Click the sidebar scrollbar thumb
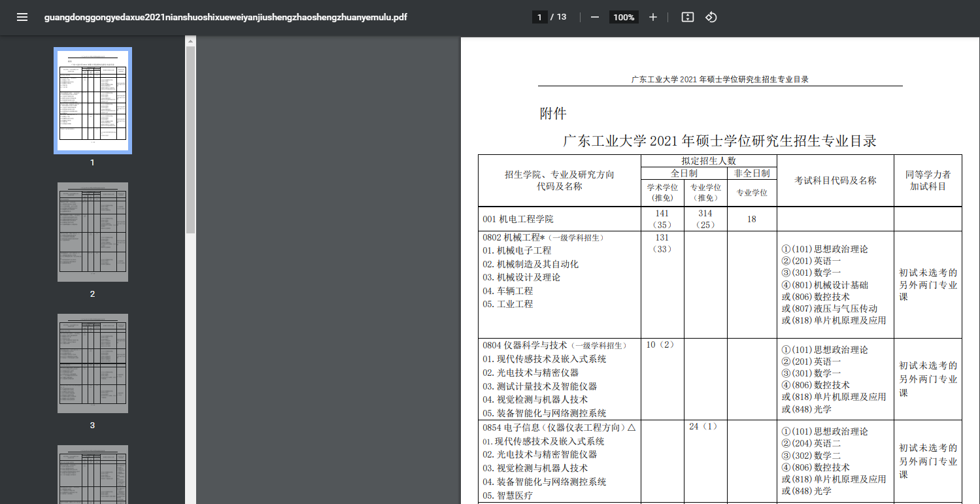This screenshot has width=980, height=504. [x=190, y=137]
